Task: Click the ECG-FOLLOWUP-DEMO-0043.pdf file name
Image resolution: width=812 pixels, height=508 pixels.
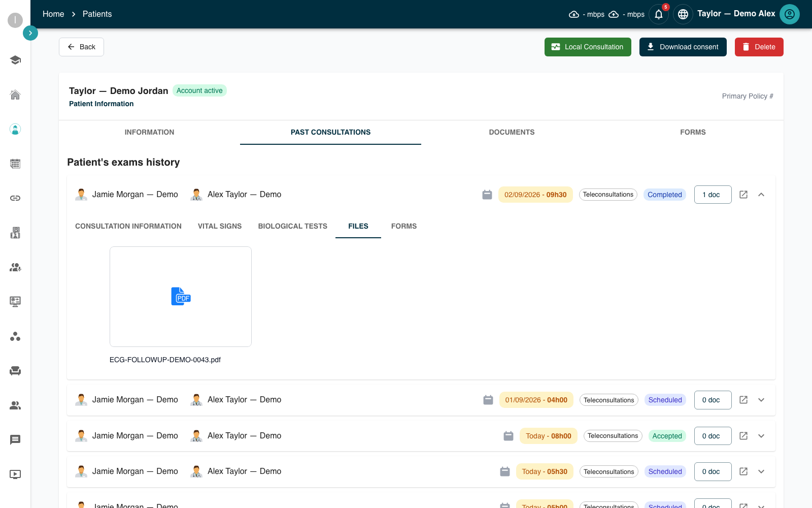Action: tap(165, 360)
